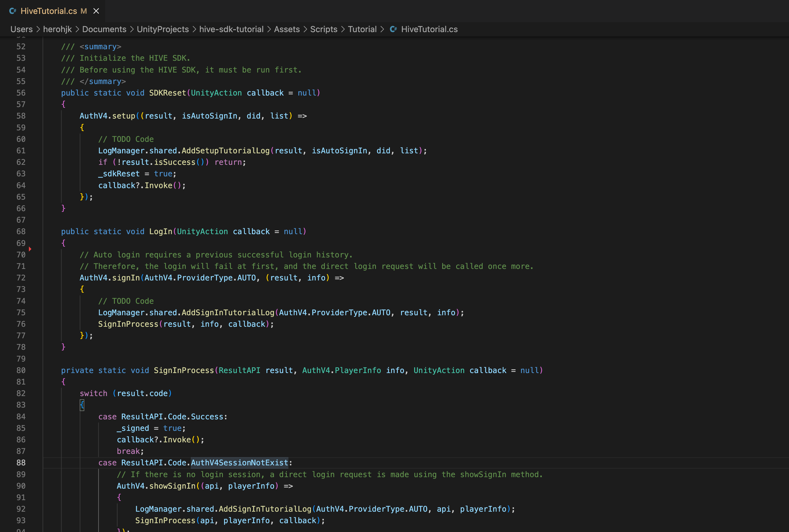Click AuthV4.setup call on line 58
This screenshot has width=789, height=532.
tap(108, 116)
